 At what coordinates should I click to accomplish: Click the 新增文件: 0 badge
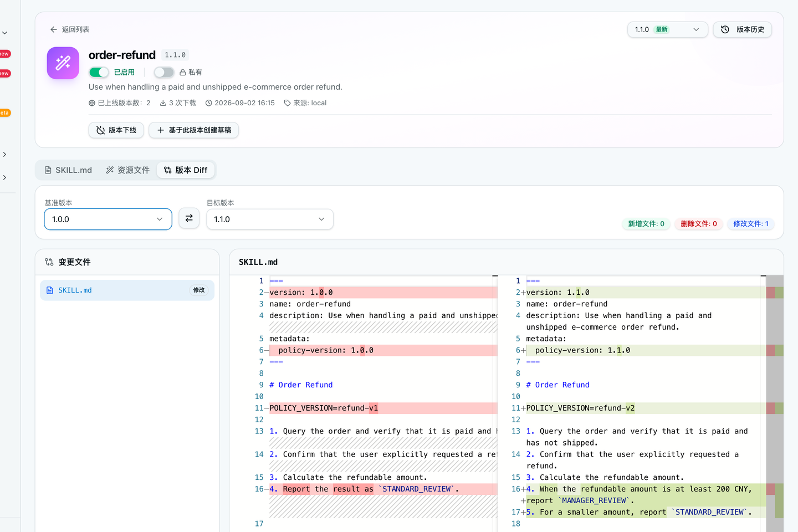click(646, 224)
